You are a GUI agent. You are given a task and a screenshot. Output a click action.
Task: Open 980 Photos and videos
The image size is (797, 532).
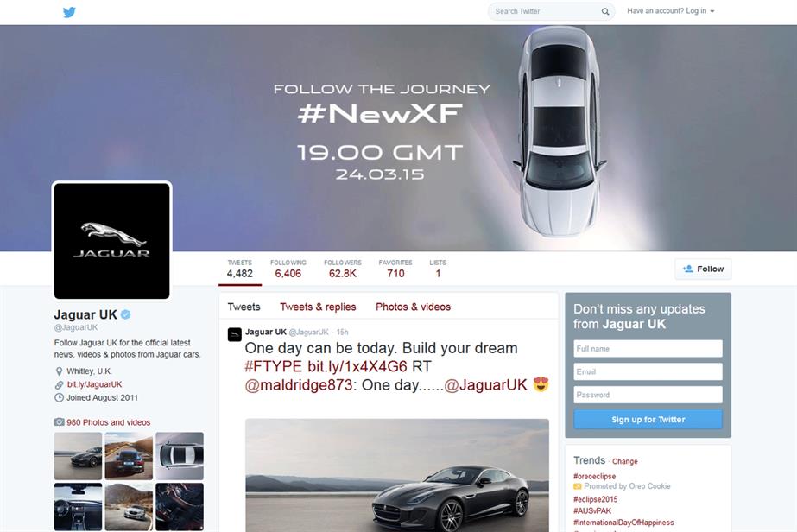coord(108,422)
